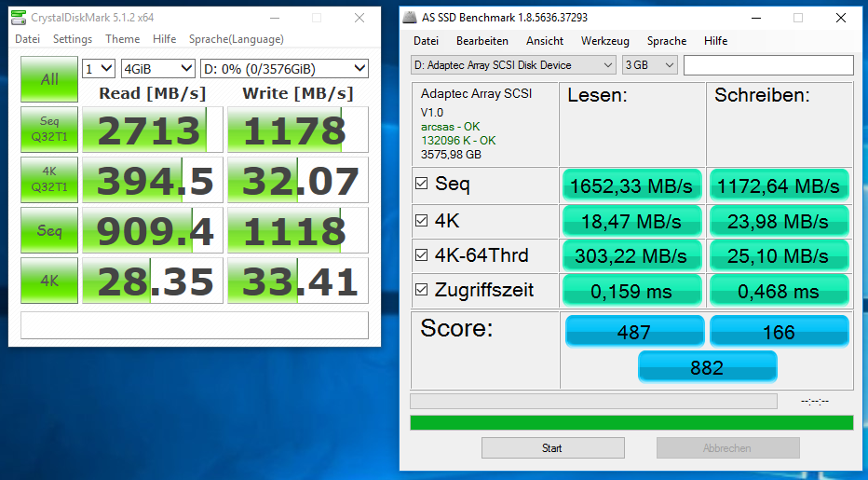Click the green progress bar in AS SSD
868x480 pixels.
pyautogui.click(x=631, y=423)
